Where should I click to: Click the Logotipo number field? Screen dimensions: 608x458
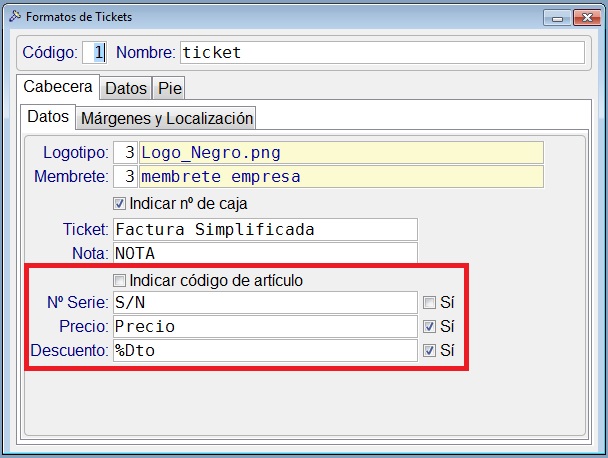click(x=125, y=153)
